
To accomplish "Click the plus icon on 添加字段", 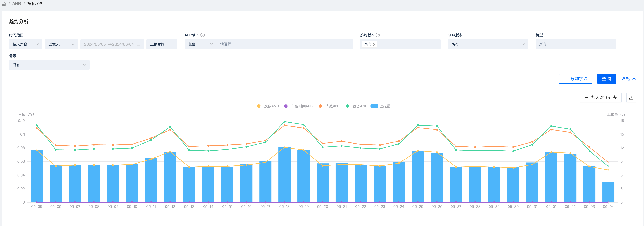I will coord(566,79).
